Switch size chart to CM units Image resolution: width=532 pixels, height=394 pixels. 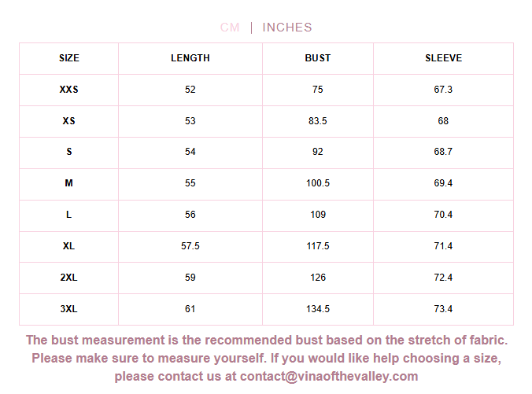(x=230, y=28)
